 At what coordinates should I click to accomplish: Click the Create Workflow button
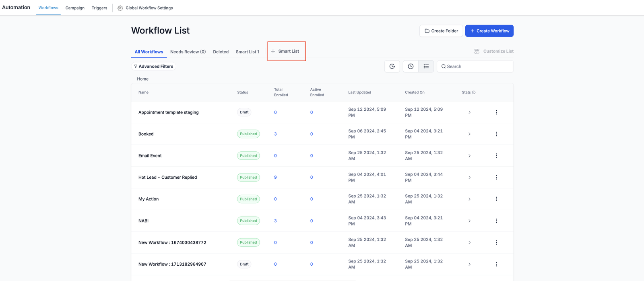tap(489, 31)
